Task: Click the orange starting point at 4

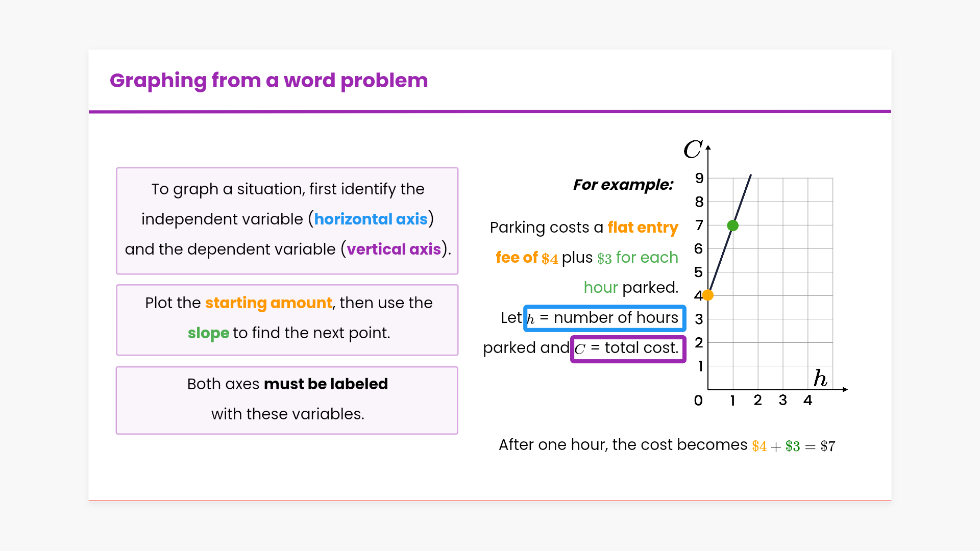Action: [708, 295]
